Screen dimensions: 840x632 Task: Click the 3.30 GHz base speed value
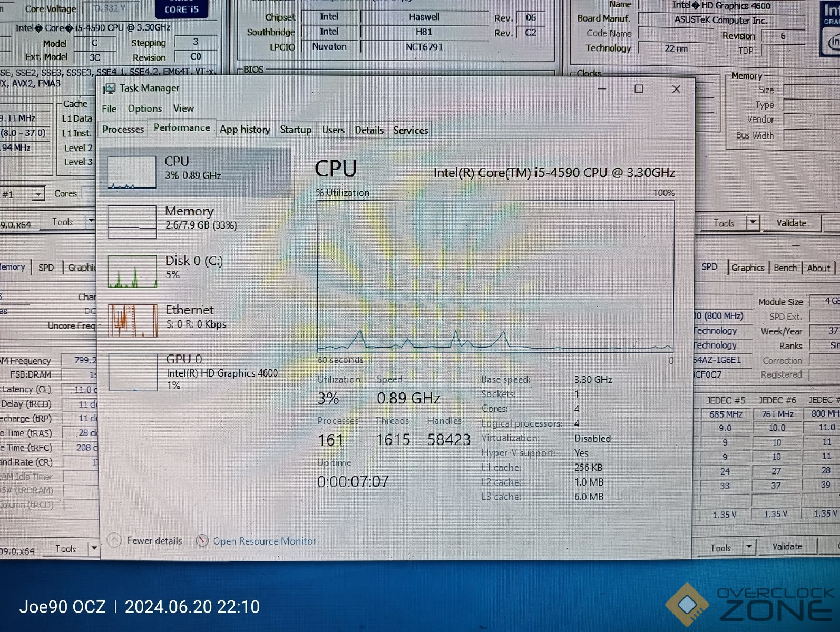point(593,380)
